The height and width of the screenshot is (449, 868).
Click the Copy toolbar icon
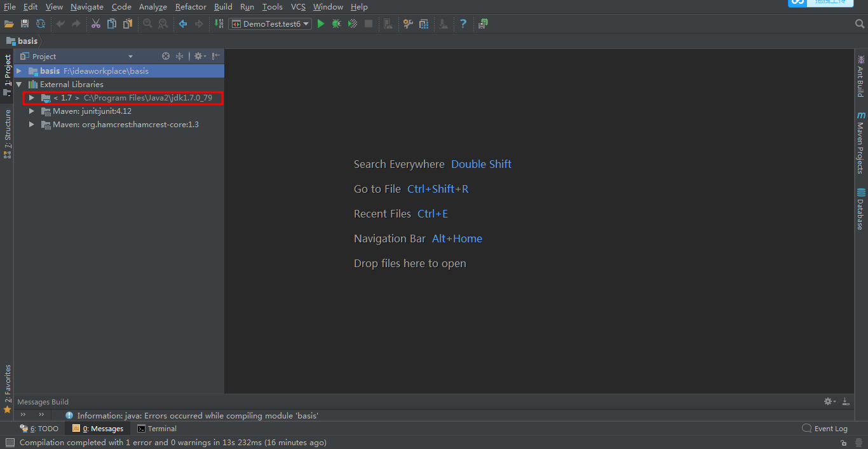point(112,24)
